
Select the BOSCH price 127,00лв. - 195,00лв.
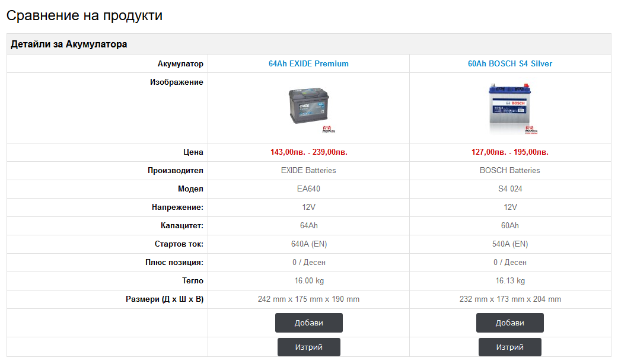(510, 152)
